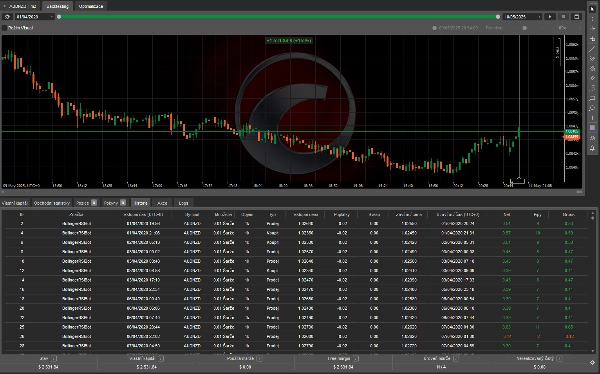Viewport: 600px width, 374px height.
Task: Select the pencil freehand drawing tool
Action: coord(592,78)
